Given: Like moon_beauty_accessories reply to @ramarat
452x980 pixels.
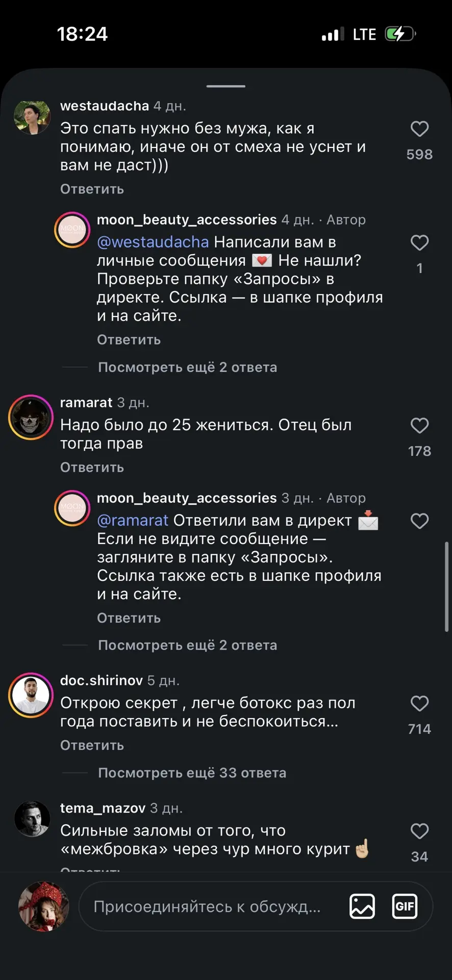Looking at the screenshot, I should (x=419, y=521).
